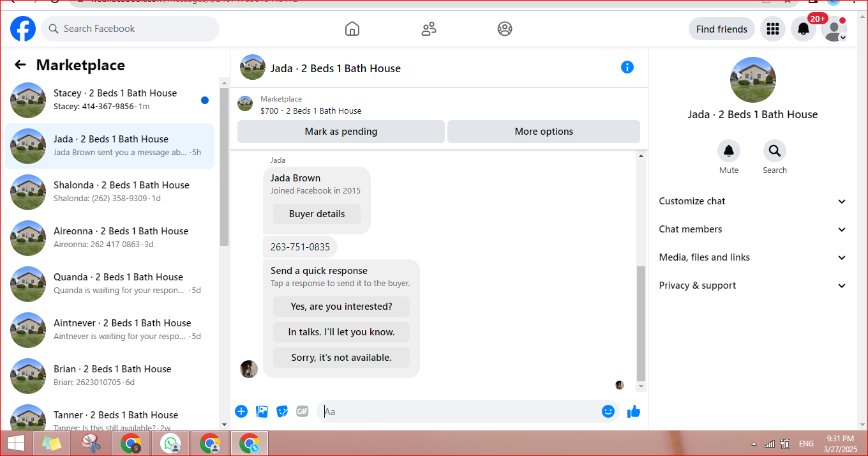
Task: Open the Notifications bell icon
Action: (x=804, y=29)
